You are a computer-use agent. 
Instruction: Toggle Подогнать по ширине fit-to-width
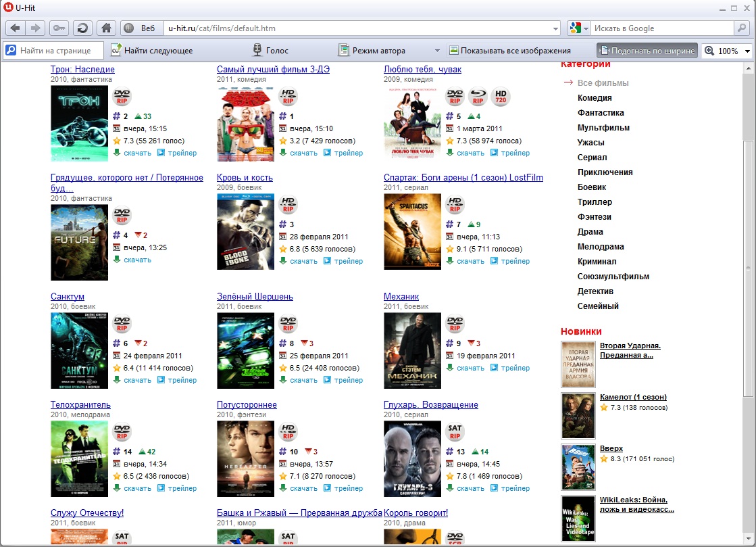647,50
